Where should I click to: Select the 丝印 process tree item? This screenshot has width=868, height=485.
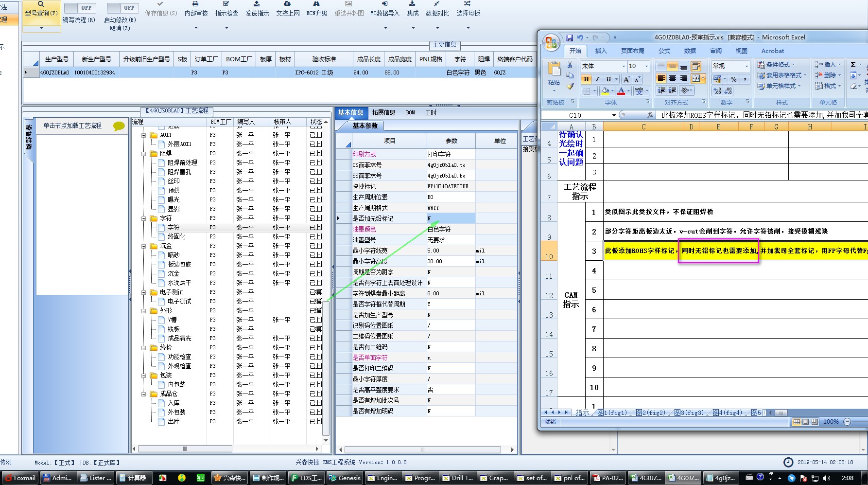pyautogui.click(x=174, y=181)
